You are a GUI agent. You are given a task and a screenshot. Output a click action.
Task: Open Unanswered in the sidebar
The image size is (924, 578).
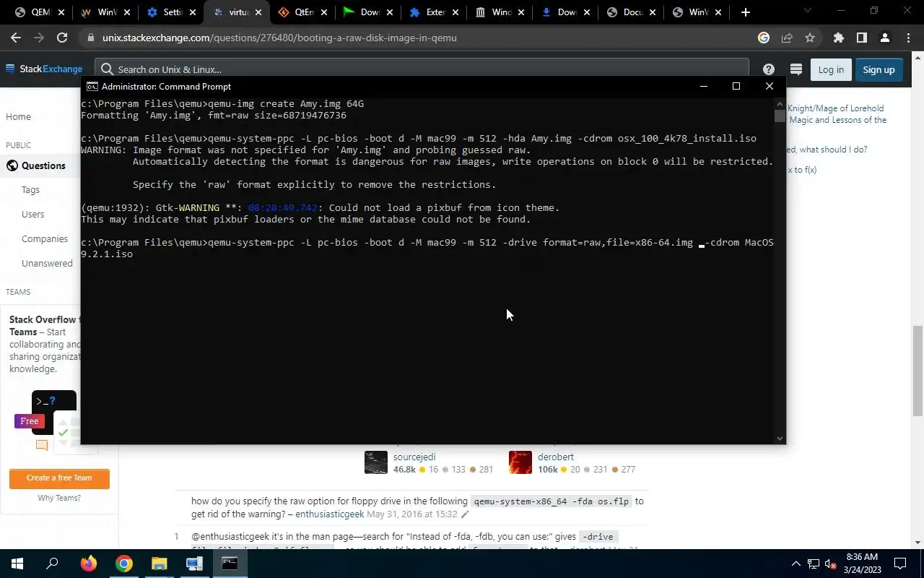click(47, 263)
